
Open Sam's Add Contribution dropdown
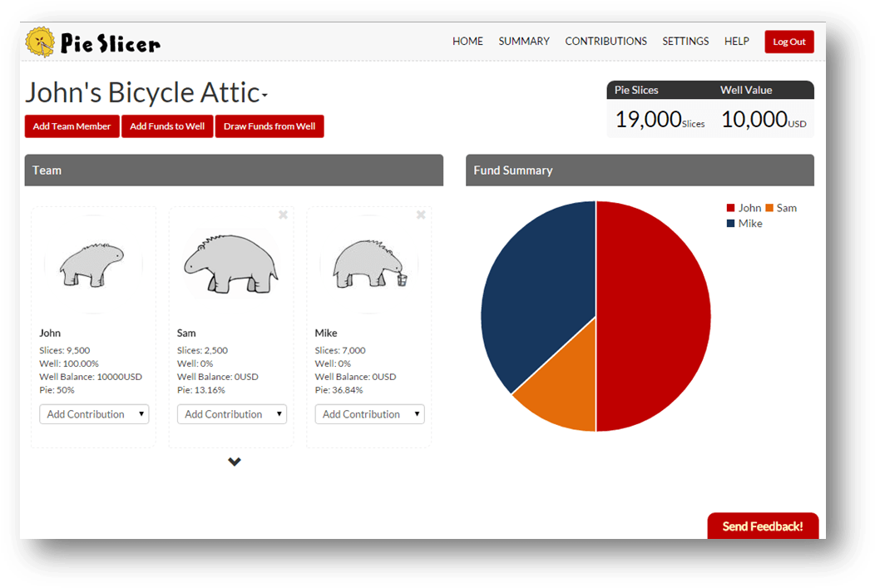(231, 414)
